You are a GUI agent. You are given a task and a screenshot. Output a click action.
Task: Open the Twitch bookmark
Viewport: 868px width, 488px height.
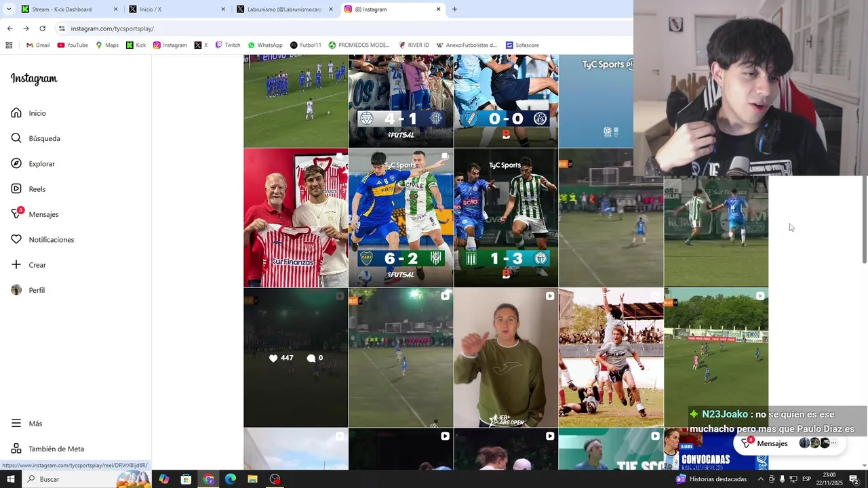coord(228,45)
